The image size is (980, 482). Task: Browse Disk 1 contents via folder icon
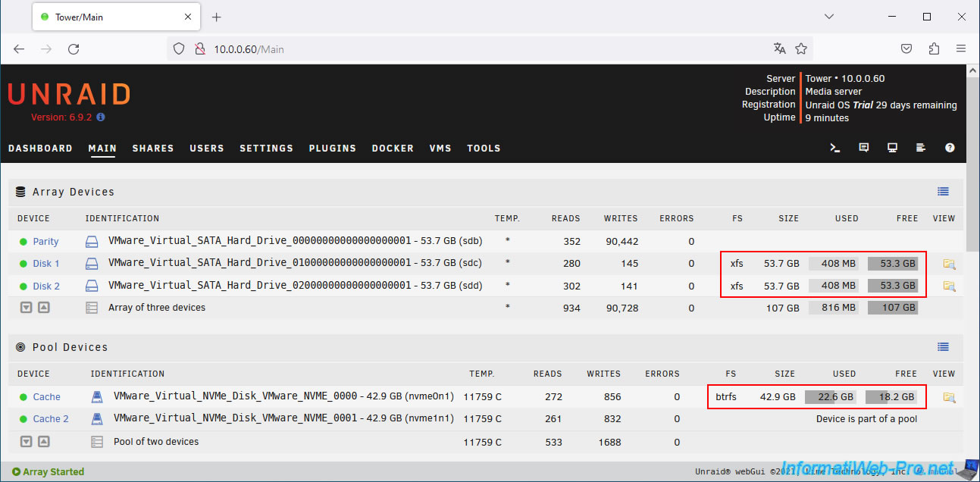949,264
